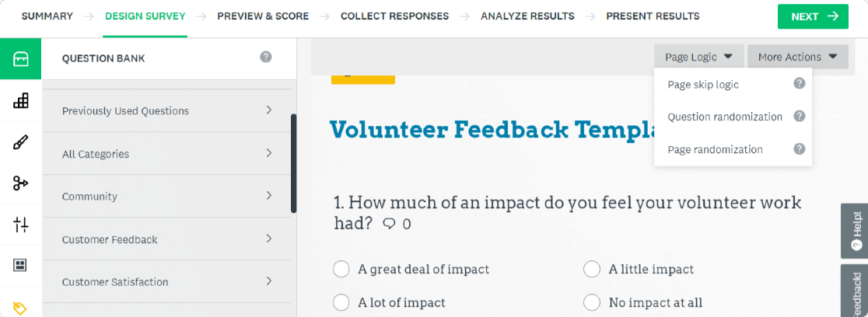868x317 pixels.
Task: Click the comment bubble icon on question 1
Action: (x=389, y=225)
